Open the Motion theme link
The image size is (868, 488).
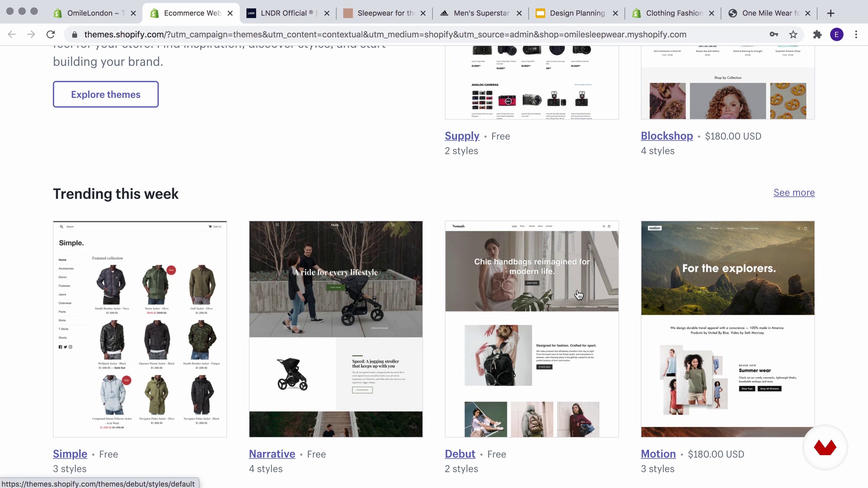tap(658, 454)
